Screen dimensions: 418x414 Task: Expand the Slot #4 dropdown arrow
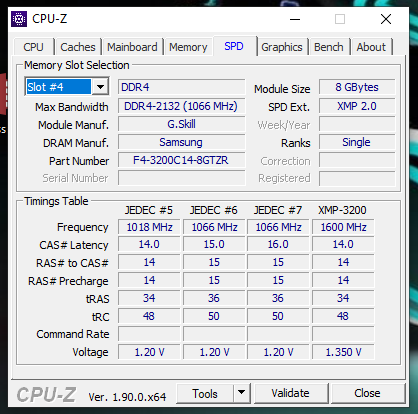pos(100,87)
